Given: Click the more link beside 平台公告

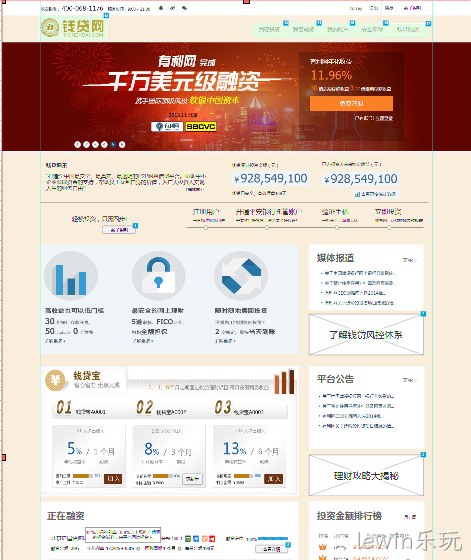Looking at the screenshot, I should click(x=410, y=380).
